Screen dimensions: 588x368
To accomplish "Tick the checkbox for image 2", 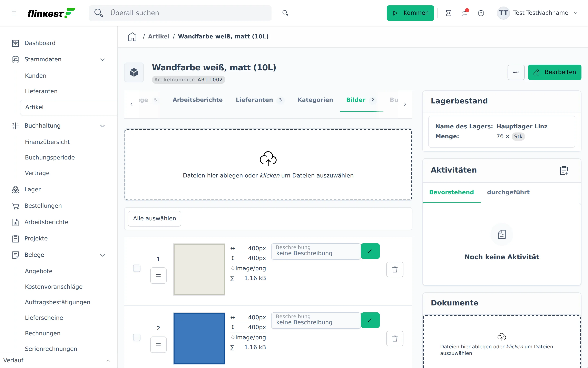I will click(137, 337).
